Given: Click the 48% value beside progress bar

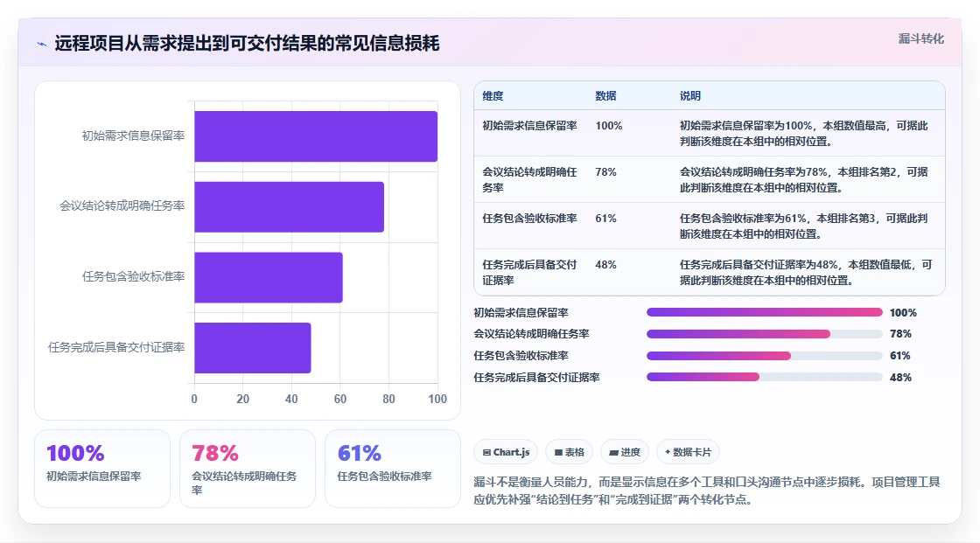Looking at the screenshot, I should [x=900, y=378].
